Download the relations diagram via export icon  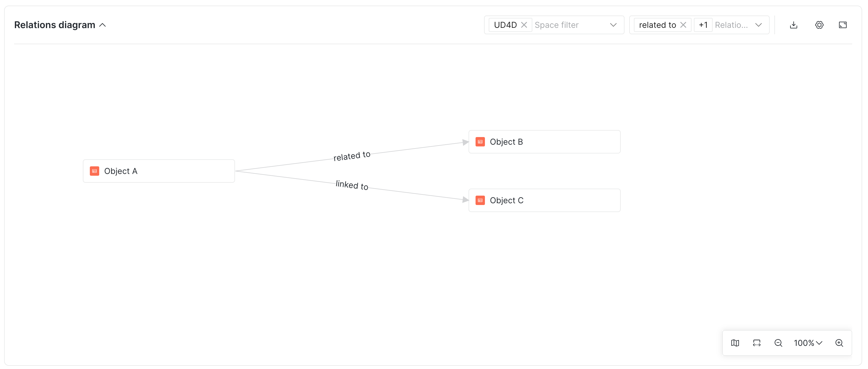click(x=794, y=25)
